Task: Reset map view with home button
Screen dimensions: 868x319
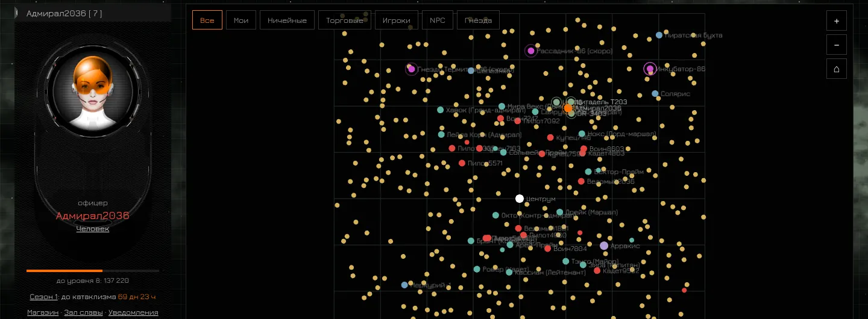Action: point(837,69)
